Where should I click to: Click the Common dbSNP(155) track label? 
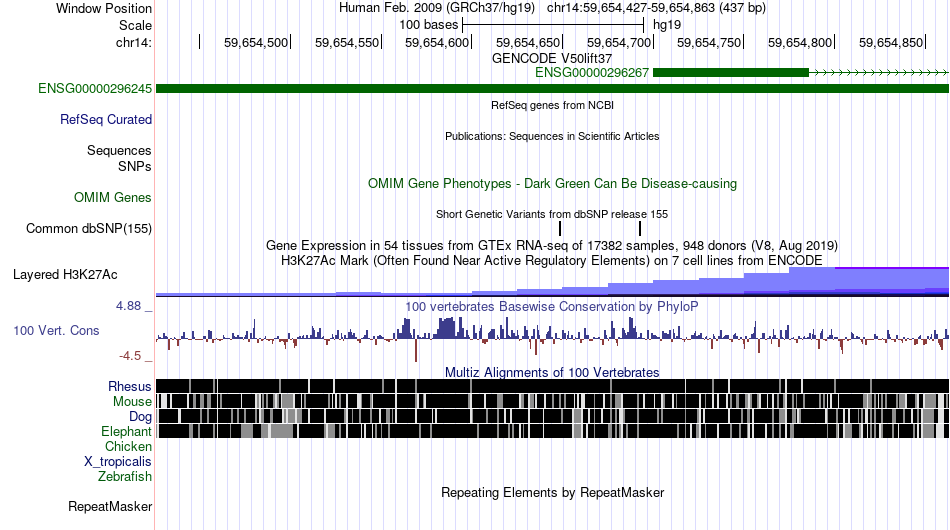(x=89, y=228)
